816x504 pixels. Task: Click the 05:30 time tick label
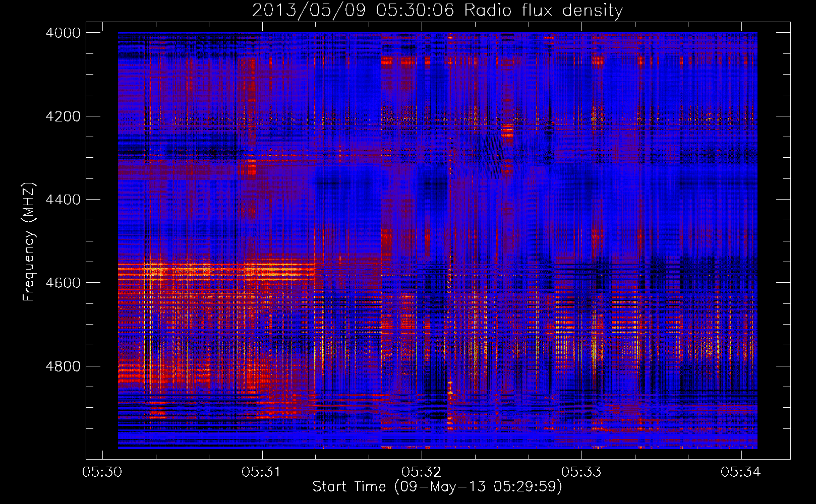click(x=102, y=472)
